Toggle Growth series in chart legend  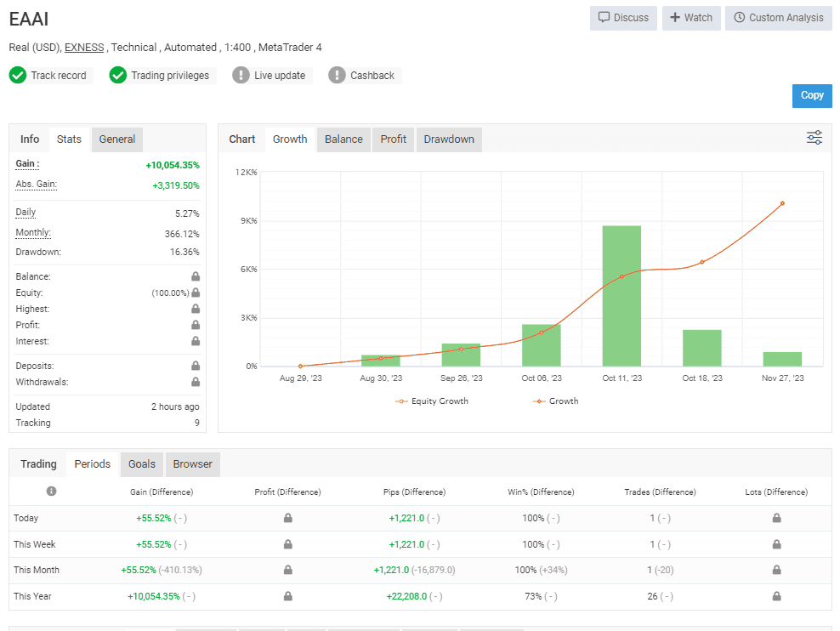pos(556,401)
